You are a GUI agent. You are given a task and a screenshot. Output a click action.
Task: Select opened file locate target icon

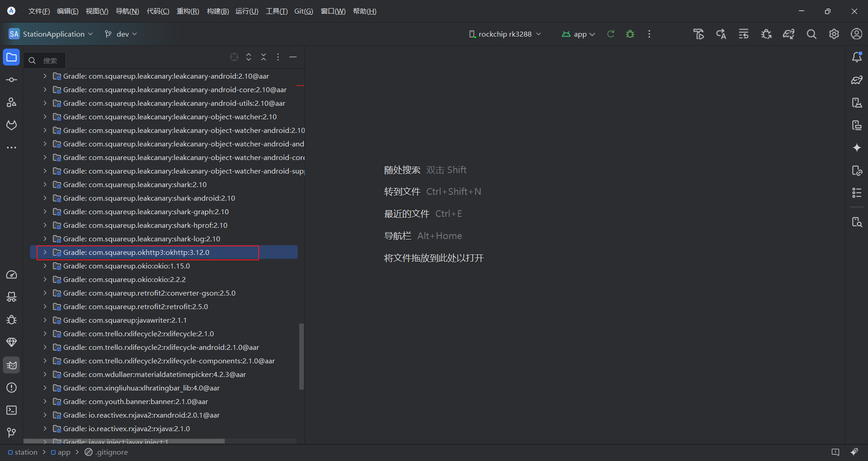pos(234,57)
